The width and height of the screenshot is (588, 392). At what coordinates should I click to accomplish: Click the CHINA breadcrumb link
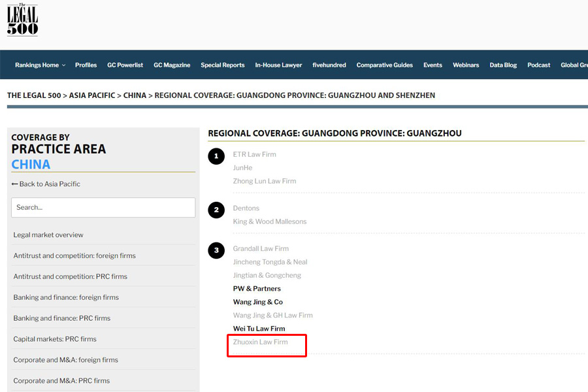click(135, 95)
